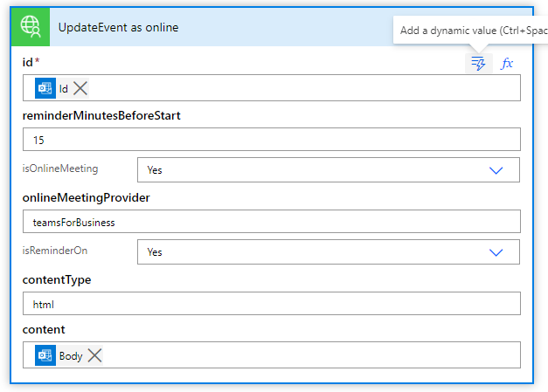
Task: Click empty area of content field
Action: (x=311, y=355)
